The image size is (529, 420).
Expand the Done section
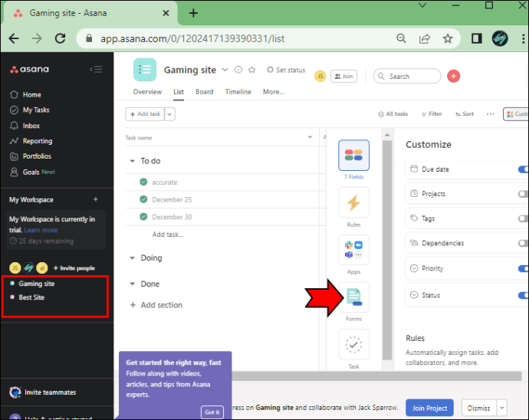132,284
